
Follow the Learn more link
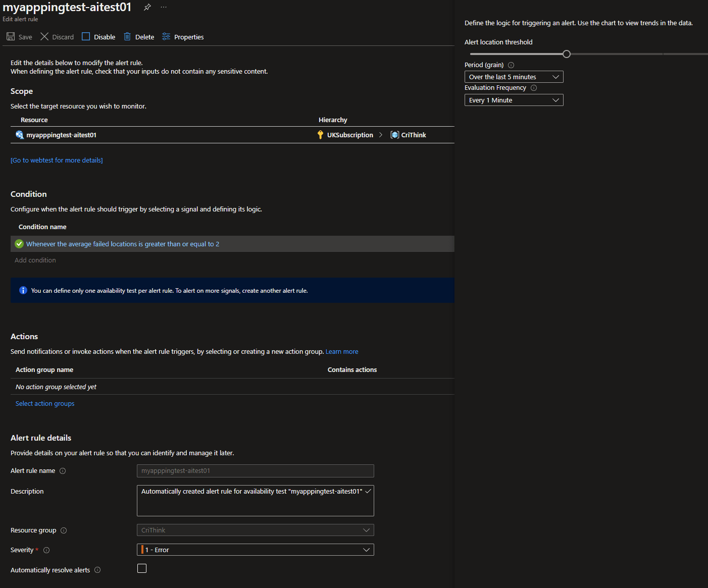click(342, 351)
